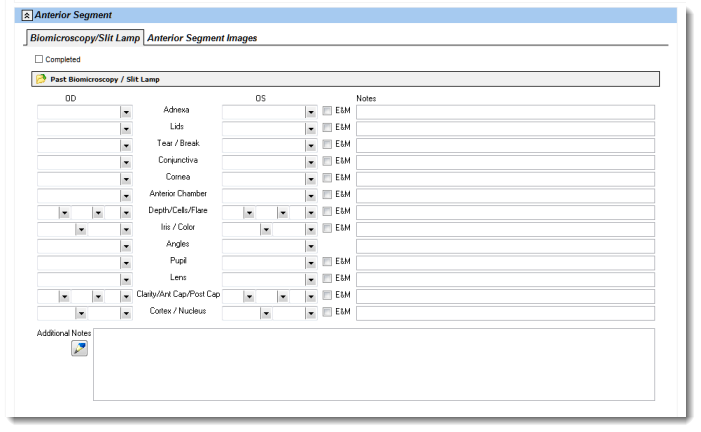
Task: Click the Adnexa notes field
Action: (506, 112)
